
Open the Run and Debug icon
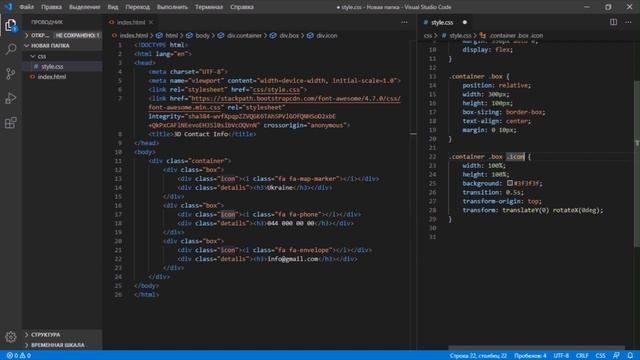(11, 98)
